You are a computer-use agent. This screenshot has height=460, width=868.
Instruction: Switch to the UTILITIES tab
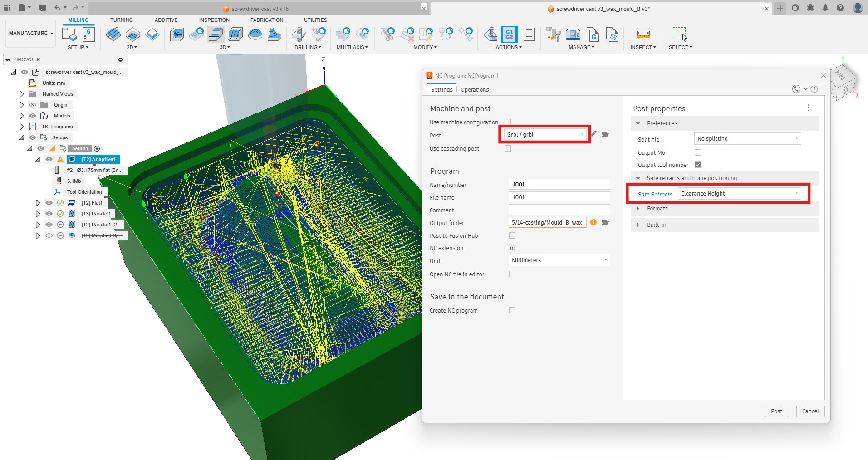(x=315, y=20)
